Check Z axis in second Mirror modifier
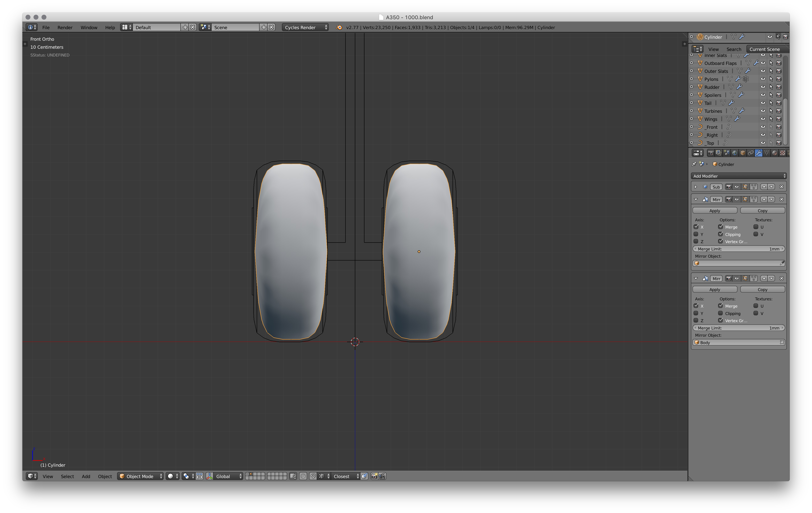812x513 pixels. pyautogui.click(x=696, y=320)
